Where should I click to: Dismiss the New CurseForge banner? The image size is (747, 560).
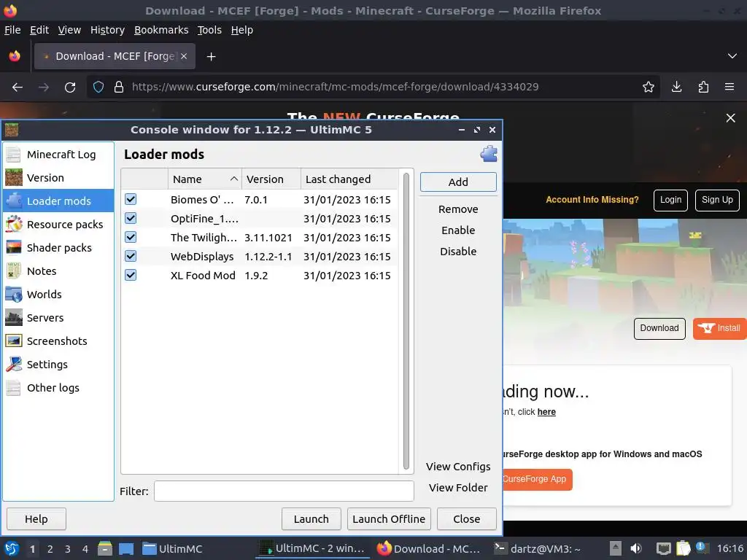click(x=730, y=118)
